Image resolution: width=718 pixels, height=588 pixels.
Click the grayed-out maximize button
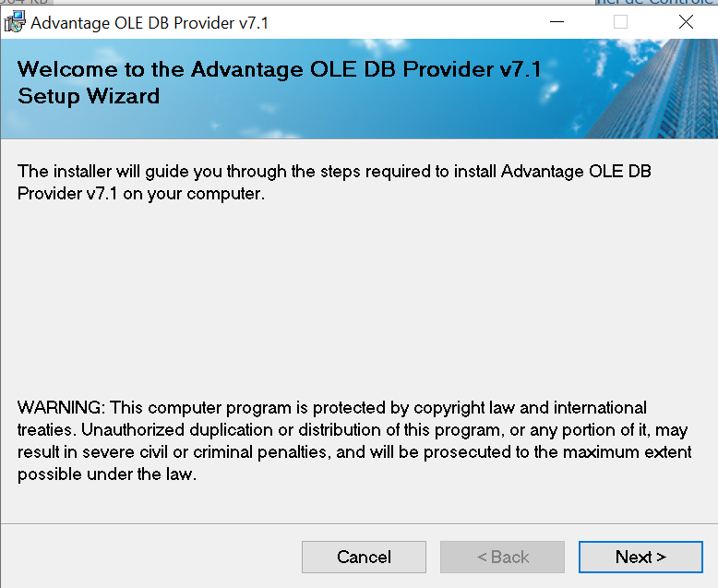tap(620, 22)
